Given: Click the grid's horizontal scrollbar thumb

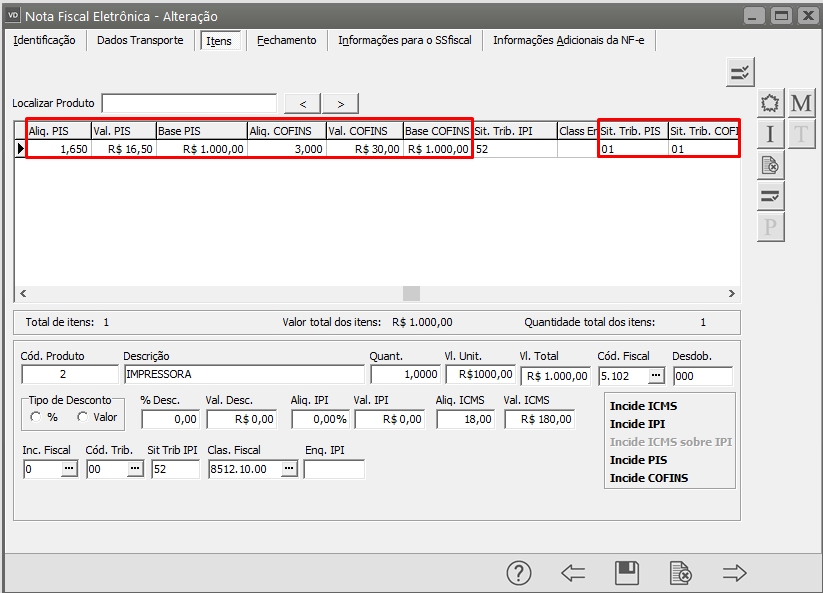Looking at the screenshot, I should [x=411, y=293].
